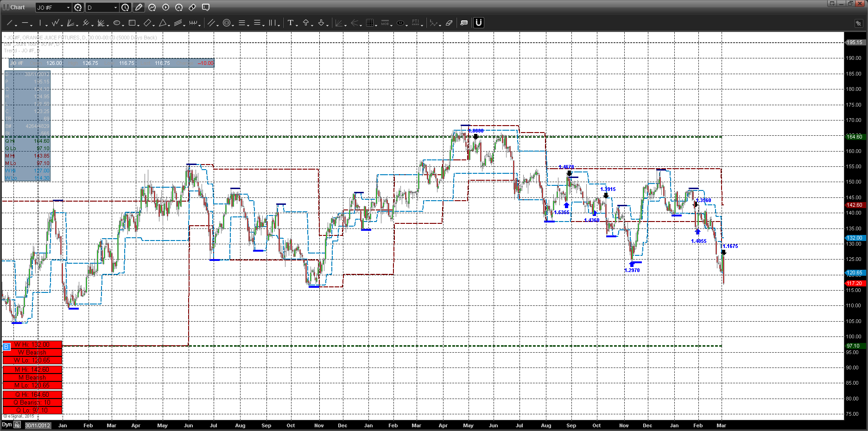This screenshot has height=431, width=868.
Task: Toggle the pencil drawing mode button
Action: (139, 7)
